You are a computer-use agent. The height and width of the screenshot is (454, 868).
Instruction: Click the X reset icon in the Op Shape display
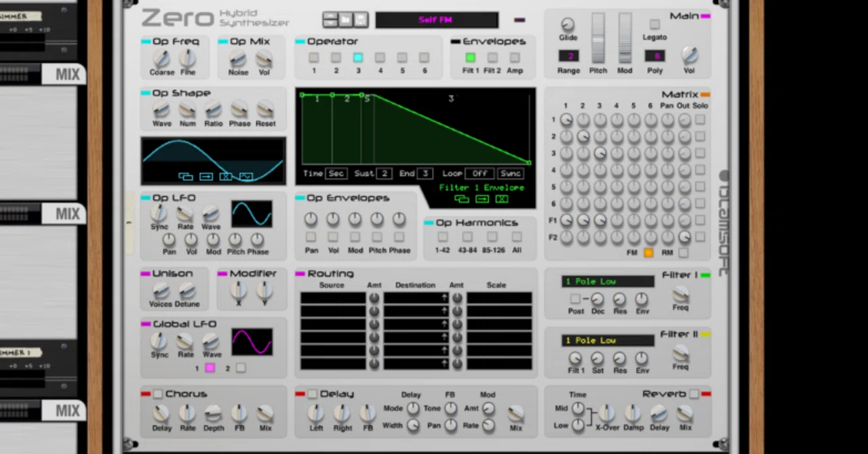click(226, 177)
